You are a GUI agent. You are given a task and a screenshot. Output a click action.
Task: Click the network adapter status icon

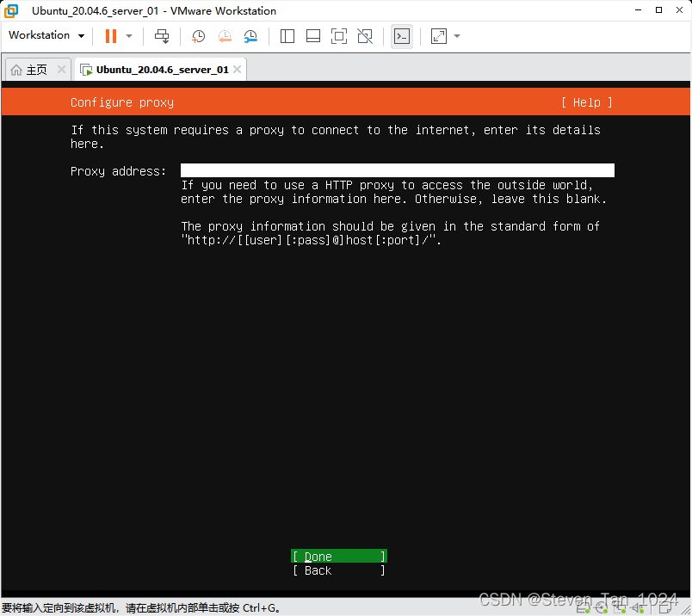tap(620, 609)
